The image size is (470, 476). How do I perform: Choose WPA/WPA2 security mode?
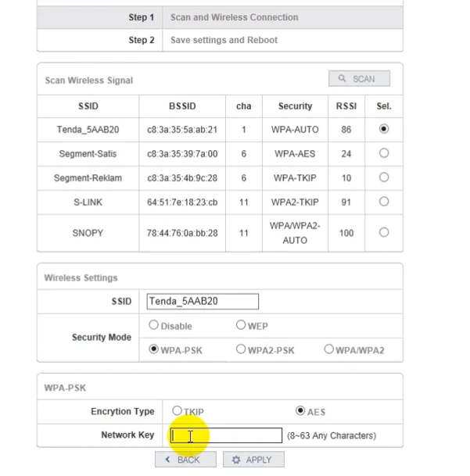[x=328, y=349]
